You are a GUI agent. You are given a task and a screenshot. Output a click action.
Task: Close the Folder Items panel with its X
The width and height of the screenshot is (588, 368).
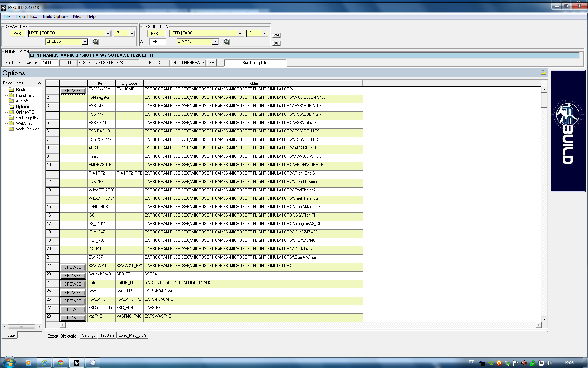coord(40,83)
